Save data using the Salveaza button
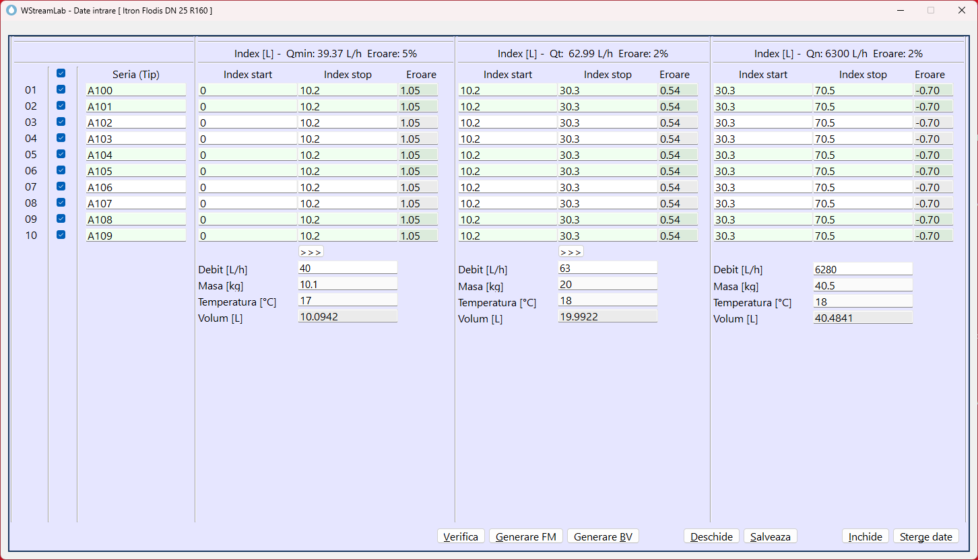Viewport: 978px width, 560px height. 771,536
